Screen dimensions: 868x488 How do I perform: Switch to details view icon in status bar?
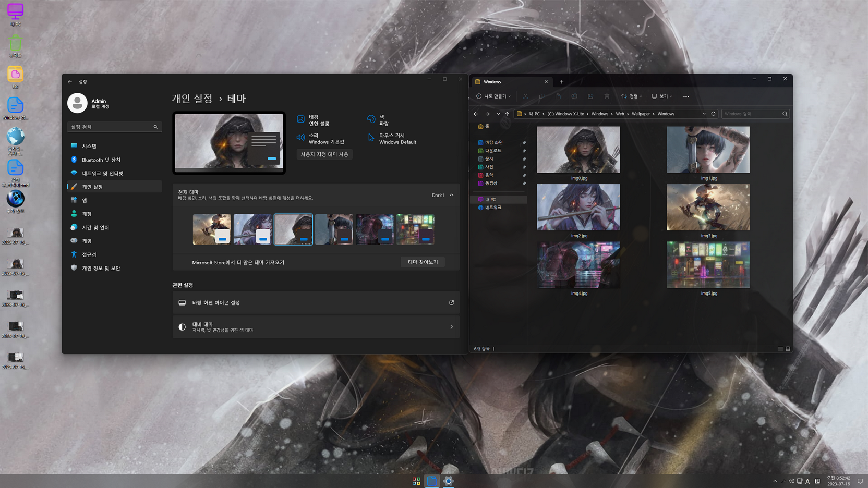780,349
